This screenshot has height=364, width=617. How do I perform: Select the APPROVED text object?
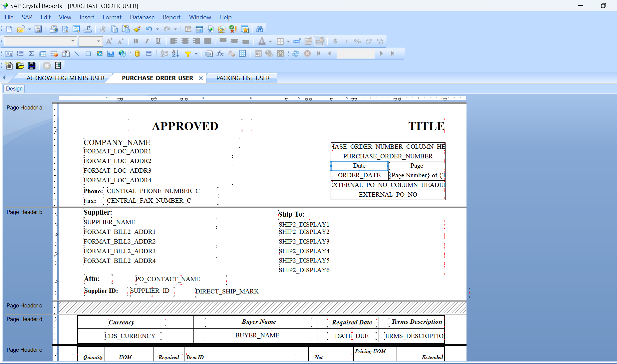tap(185, 126)
